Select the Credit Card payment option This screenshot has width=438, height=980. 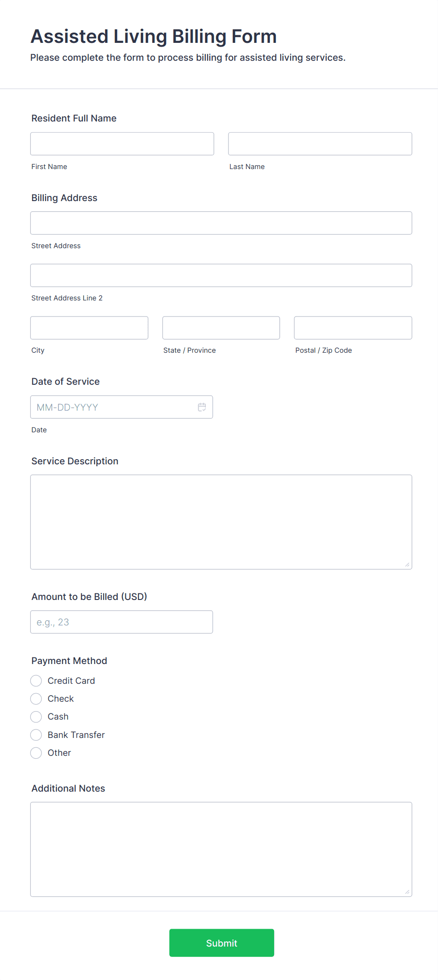pos(36,681)
